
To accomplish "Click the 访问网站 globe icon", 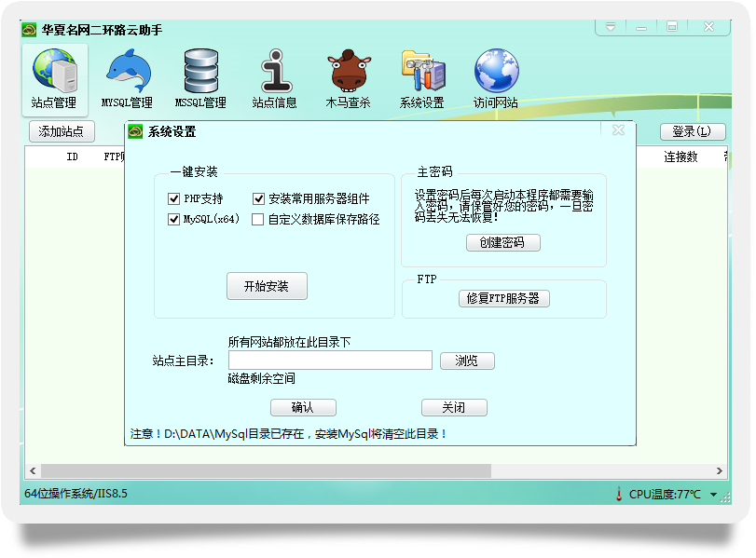I will (x=496, y=79).
